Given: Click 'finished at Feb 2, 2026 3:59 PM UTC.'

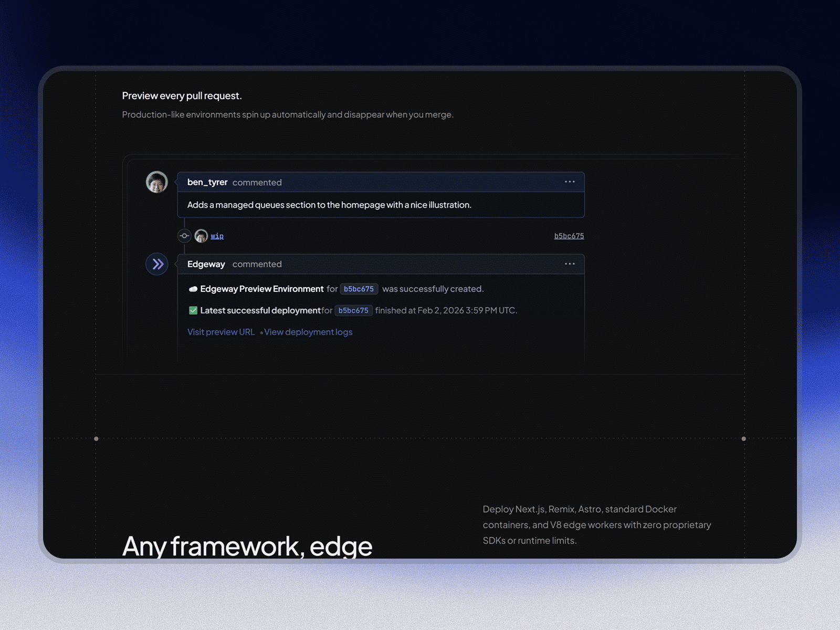Looking at the screenshot, I should point(446,310).
